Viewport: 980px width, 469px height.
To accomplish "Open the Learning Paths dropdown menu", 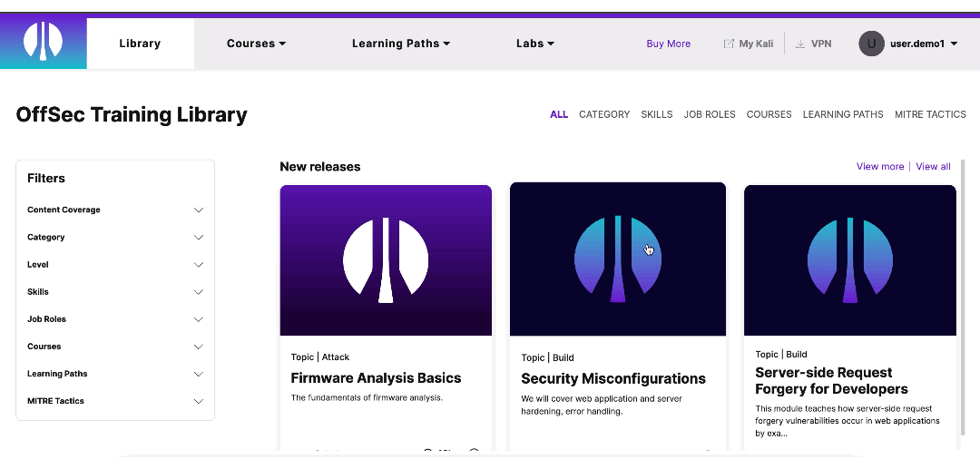I will point(401,44).
